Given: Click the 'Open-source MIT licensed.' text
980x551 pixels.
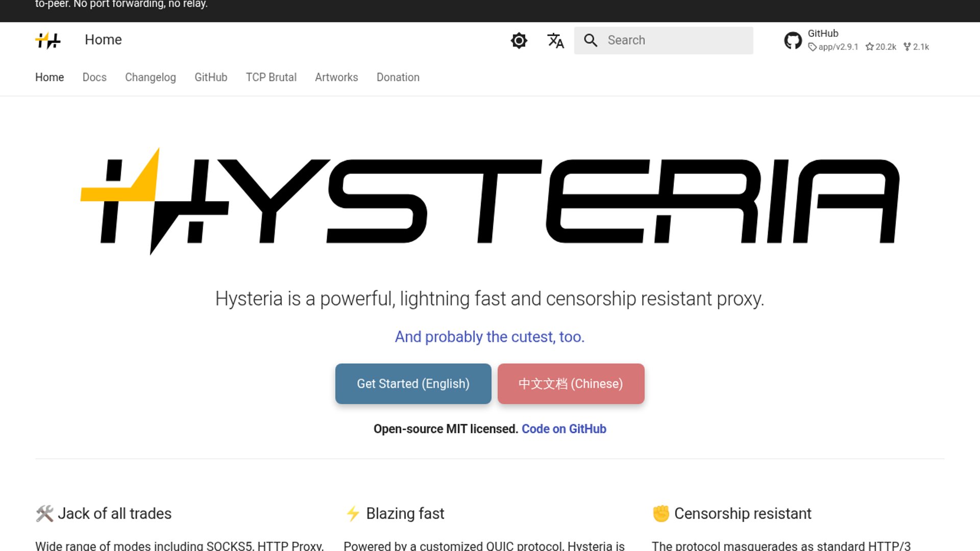Looking at the screenshot, I should point(446,429).
